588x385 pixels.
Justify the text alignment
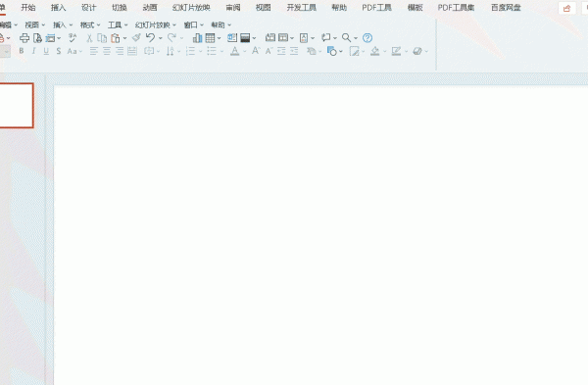(x=132, y=51)
